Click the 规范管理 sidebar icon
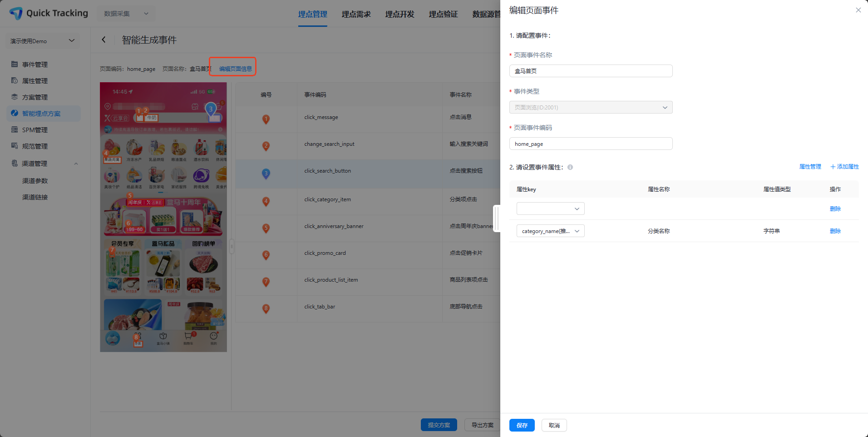868x437 pixels. 15,146
